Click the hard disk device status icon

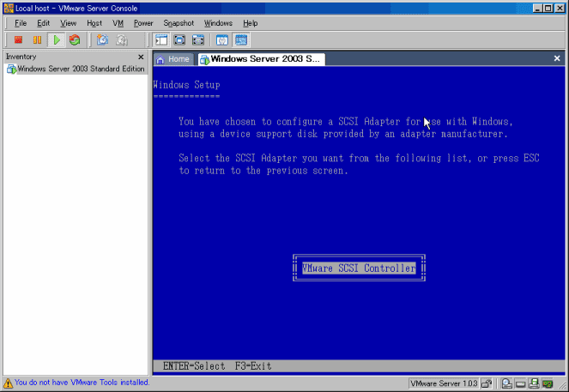point(520,383)
